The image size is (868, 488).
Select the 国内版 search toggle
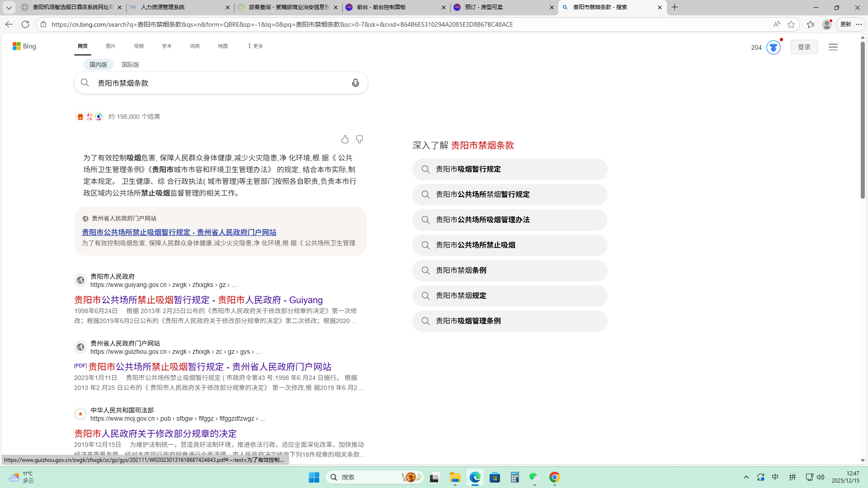click(x=98, y=65)
